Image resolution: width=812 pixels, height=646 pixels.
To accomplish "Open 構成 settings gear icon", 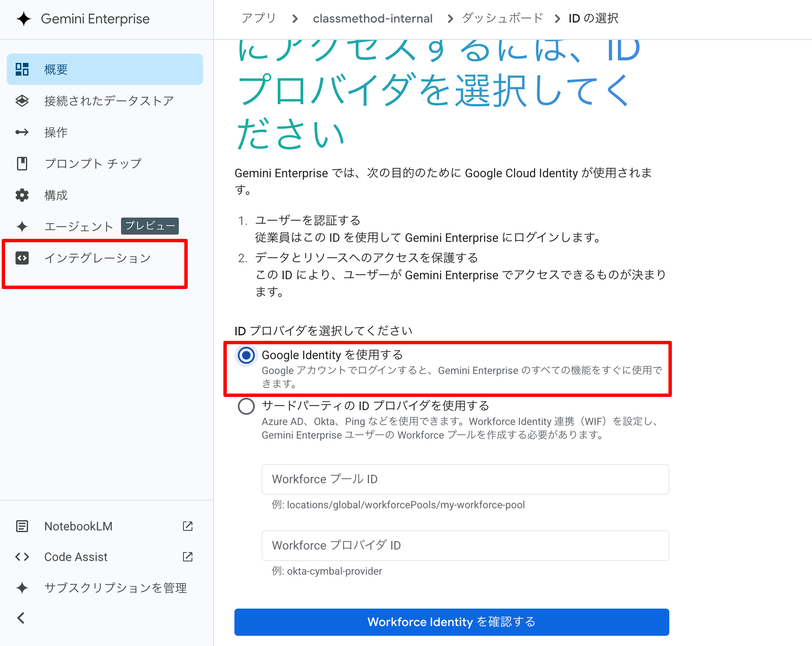I will pos(22,195).
